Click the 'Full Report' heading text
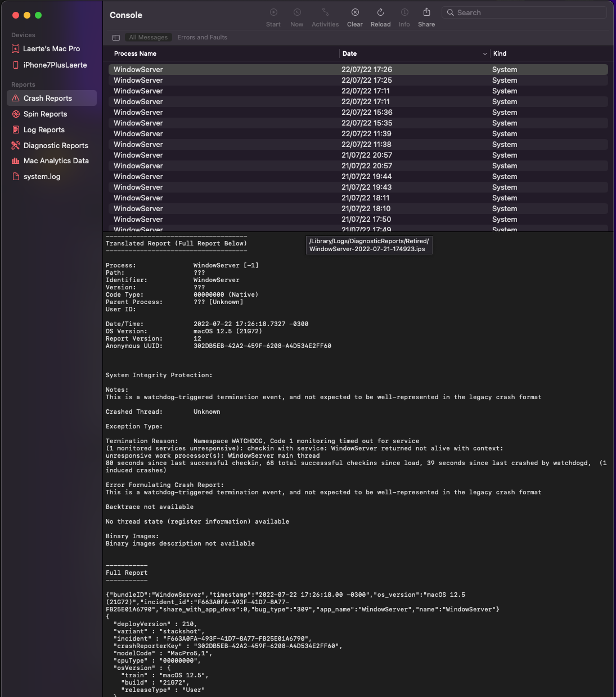Screen dimensions: 616x697 127,573
